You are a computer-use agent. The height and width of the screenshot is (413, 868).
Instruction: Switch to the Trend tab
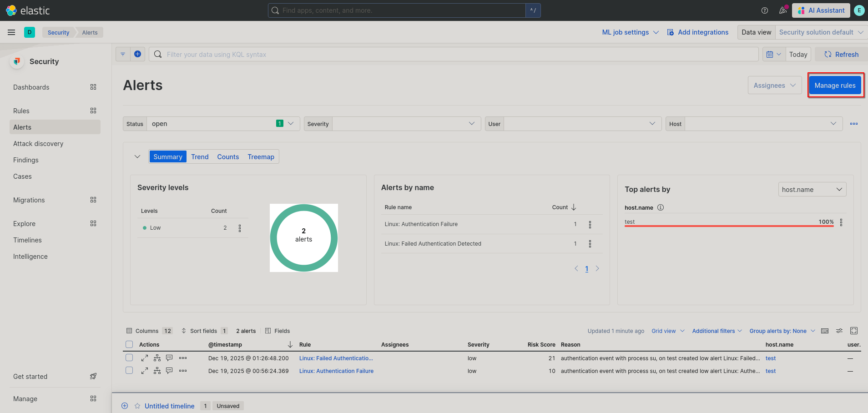pyautogui.click(x=200, y=156)
